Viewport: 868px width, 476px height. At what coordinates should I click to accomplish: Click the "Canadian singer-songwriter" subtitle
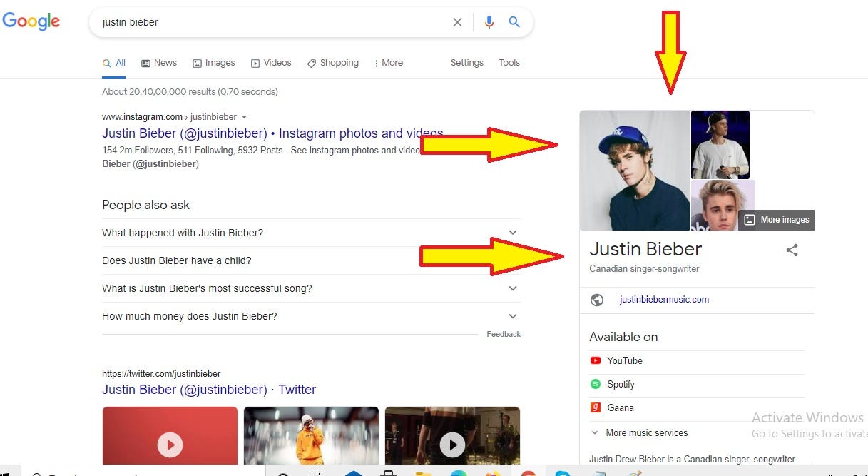(x=644, y=269)
